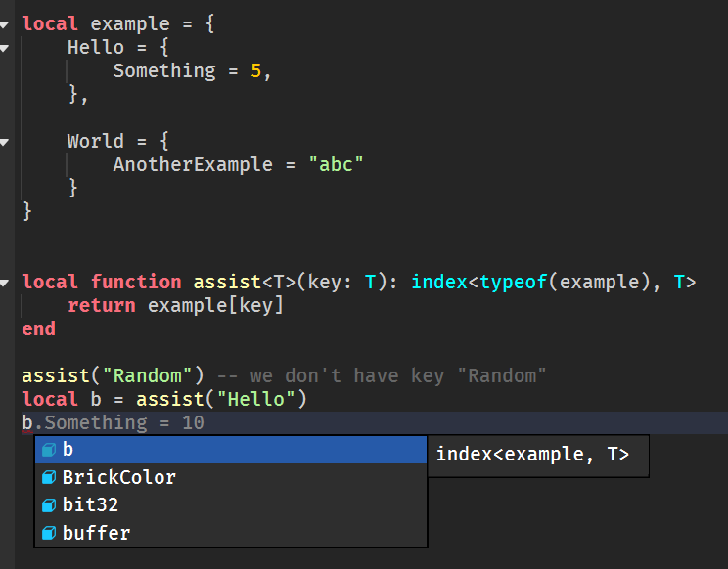The image size is (728, 569).
Task: Select 'buffer' autocomplete suggestion
Action: (x=231, y=533)
